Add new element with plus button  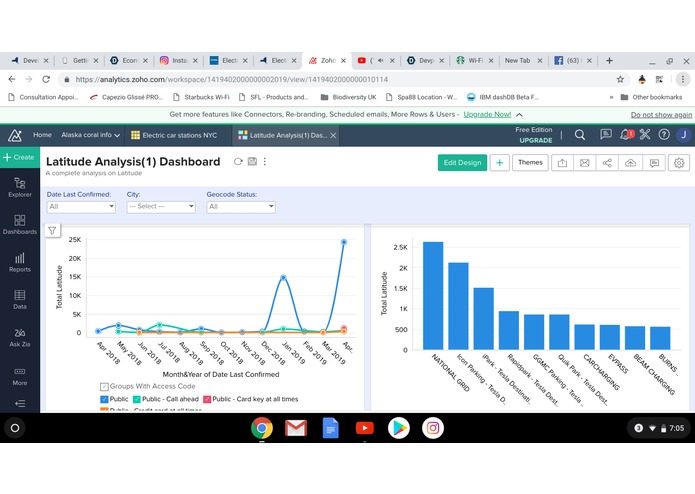tap(500, 163)
